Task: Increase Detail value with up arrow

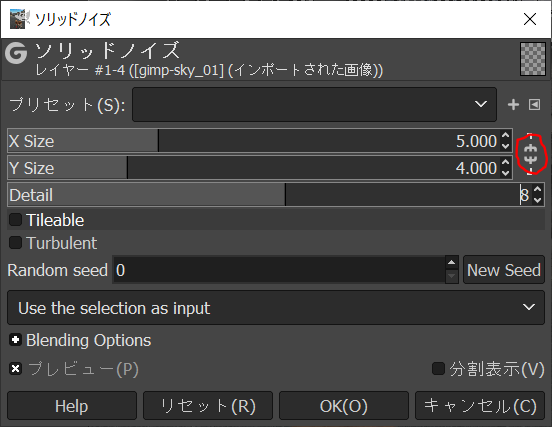Action: [x=538, y=189]
